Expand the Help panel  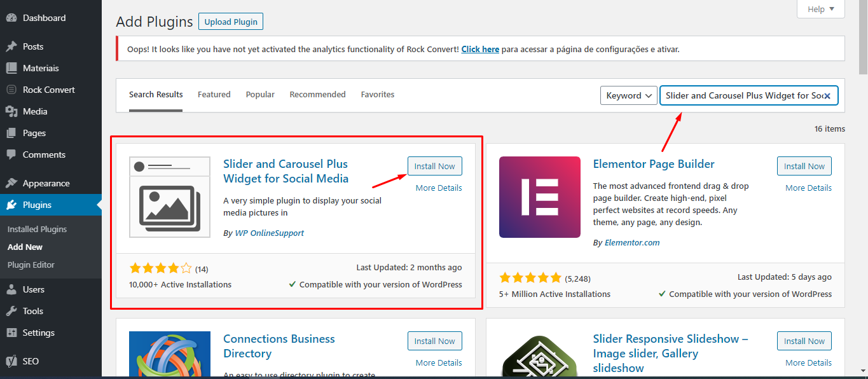[x=821, y=9]
